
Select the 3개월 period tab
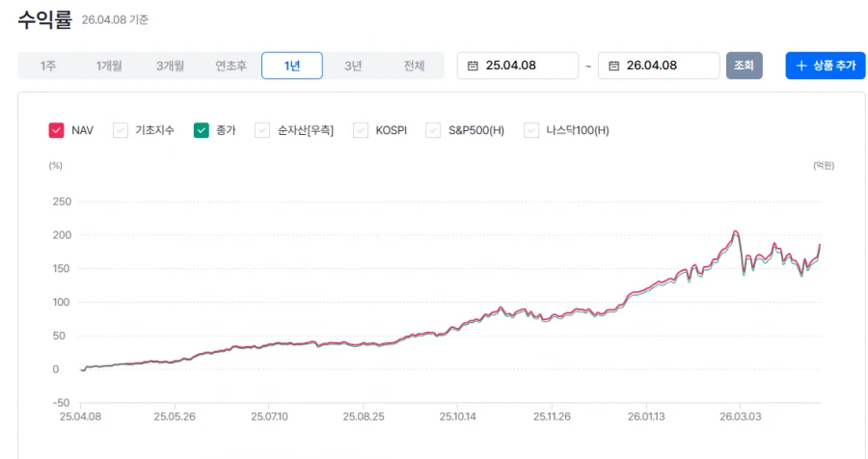pos(170,66)
